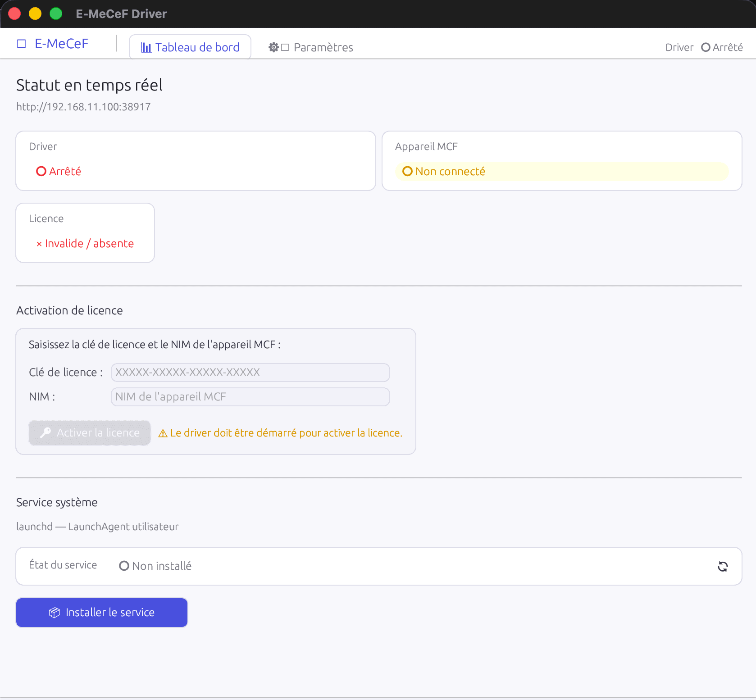Minimize the window with yellow button
Viewport: 756px width, 700px height.
(x=35, y=14)
